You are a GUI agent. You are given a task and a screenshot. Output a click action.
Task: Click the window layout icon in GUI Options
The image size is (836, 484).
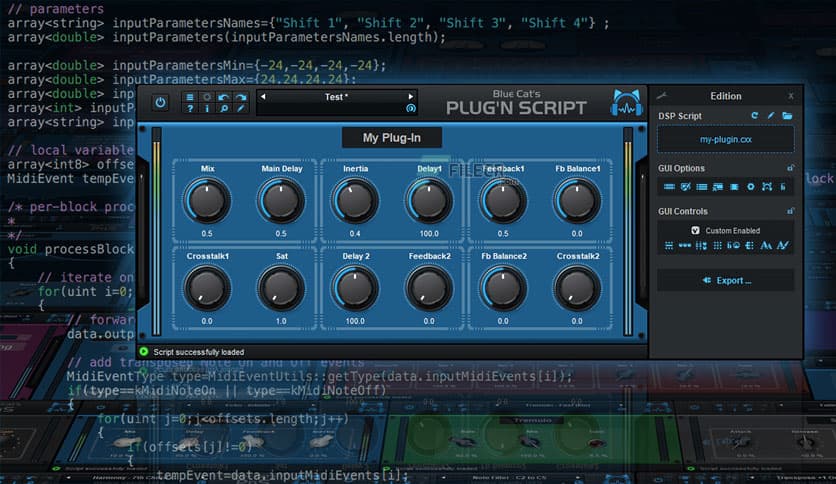pyautogui.click(x=718, y=187)
